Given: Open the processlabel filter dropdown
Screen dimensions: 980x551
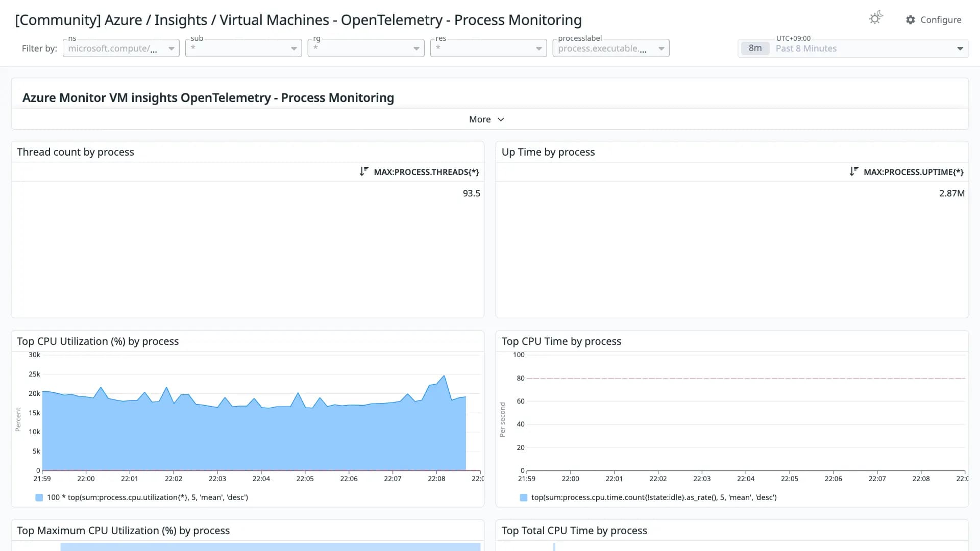Looking at the screenshot, I should [x=611, y=48].
